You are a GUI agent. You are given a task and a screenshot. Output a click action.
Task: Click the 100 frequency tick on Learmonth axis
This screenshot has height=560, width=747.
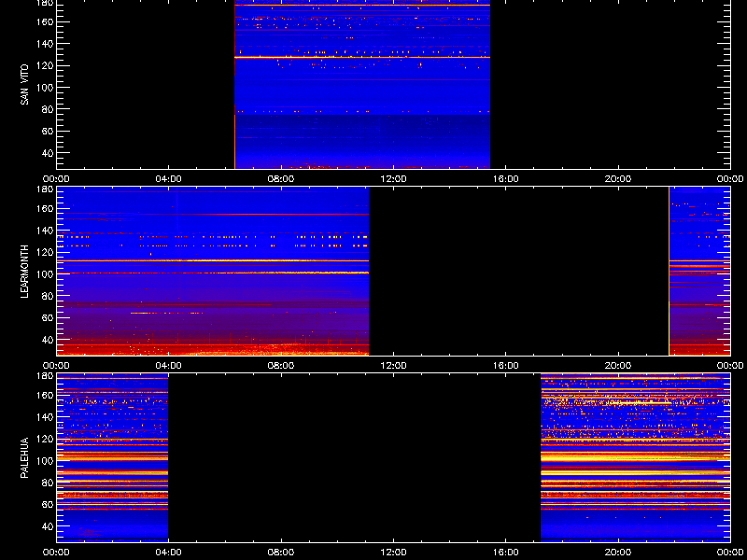tap(45, 274)
